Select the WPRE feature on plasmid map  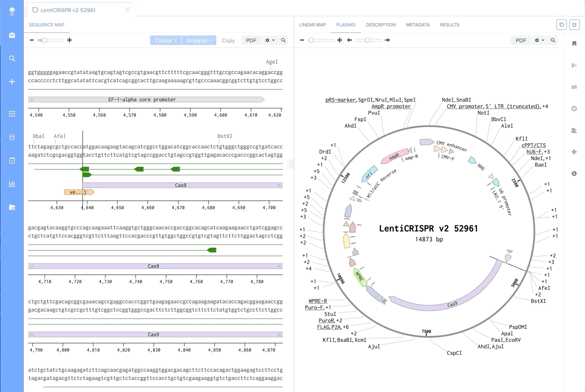coord(360,277)
